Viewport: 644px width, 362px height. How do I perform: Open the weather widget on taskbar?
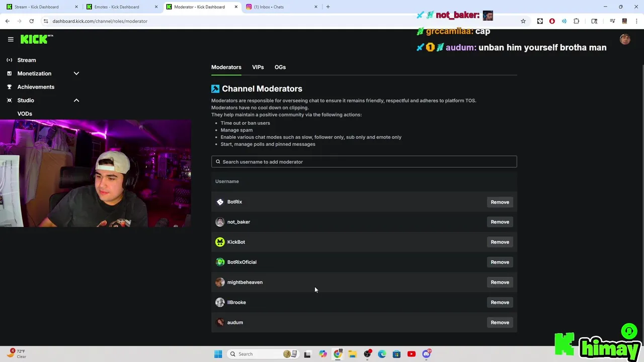coord(16,354)
